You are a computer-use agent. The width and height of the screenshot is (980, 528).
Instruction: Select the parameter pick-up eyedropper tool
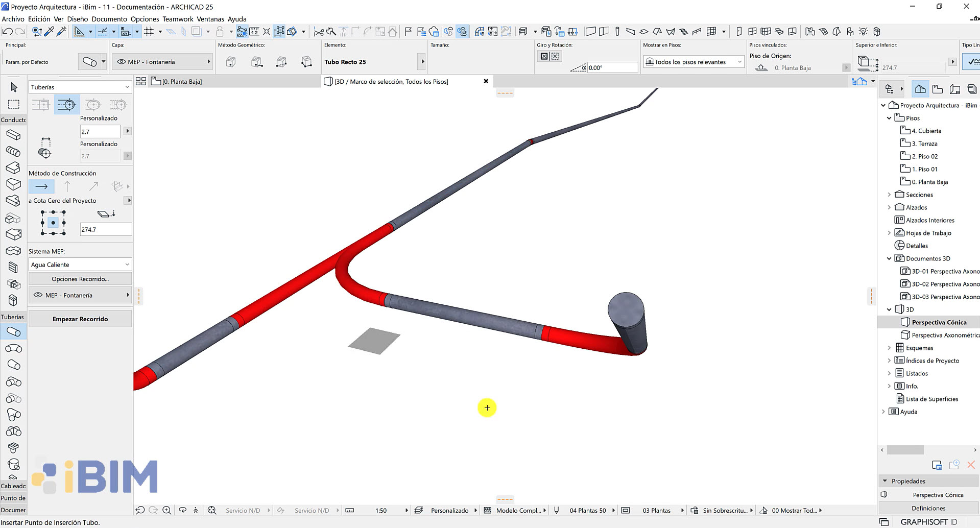click(x=49, y=31)
